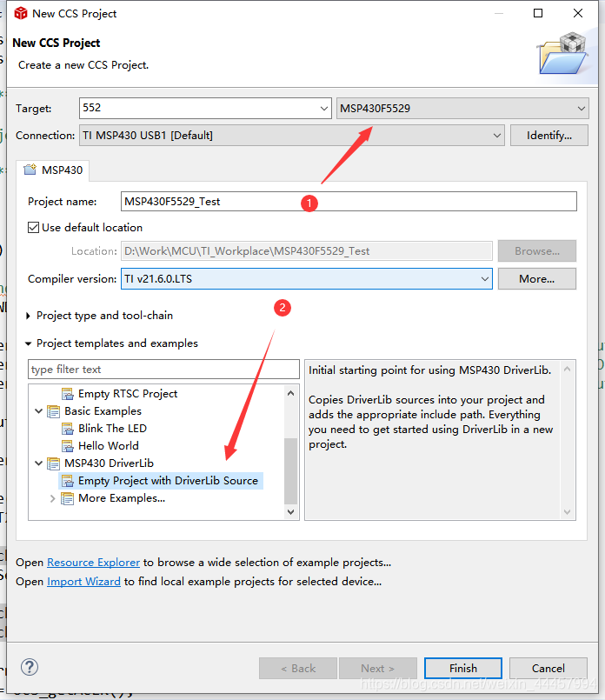Select Empty RTSC Project template
This screenshot has width=605, height=700.
pos(128,394)
